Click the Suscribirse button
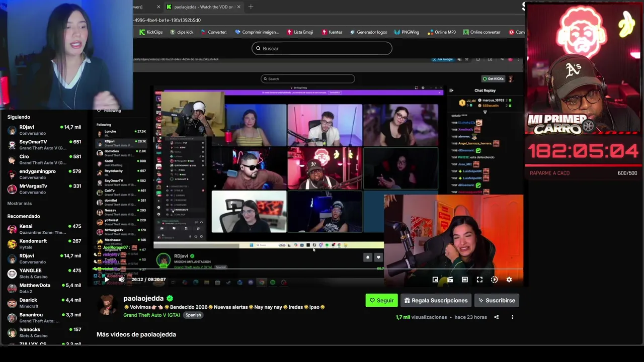This screenshot has height=362, width=644. [497, 300]
